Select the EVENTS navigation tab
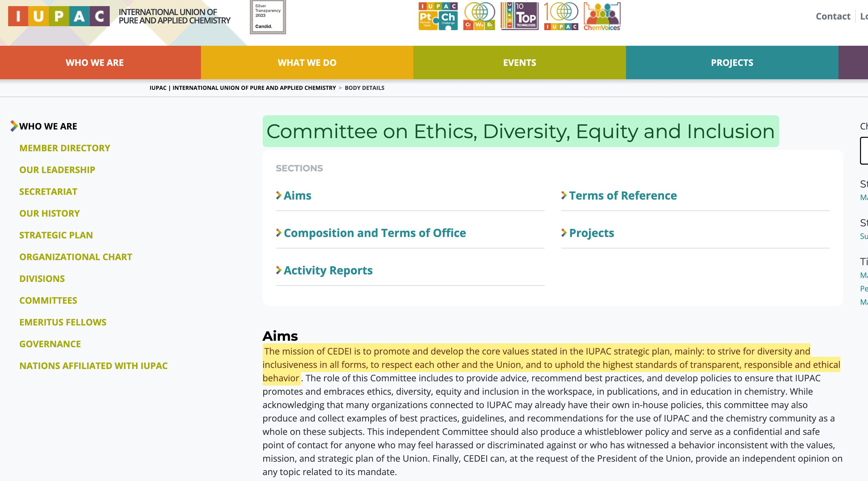Viewport: 868px width, 481px height. click(x=519, y=63)
